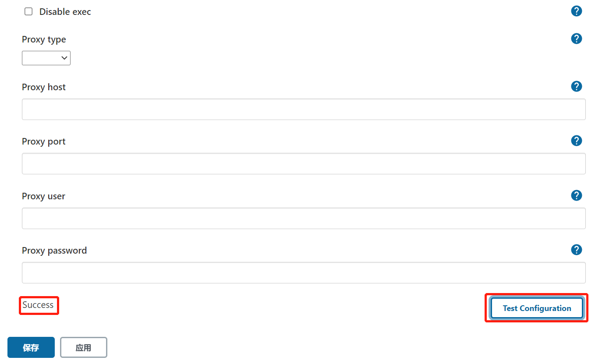Select the Proxy user text box
Screen dimensions: 595x364
(x=304, y=218)
